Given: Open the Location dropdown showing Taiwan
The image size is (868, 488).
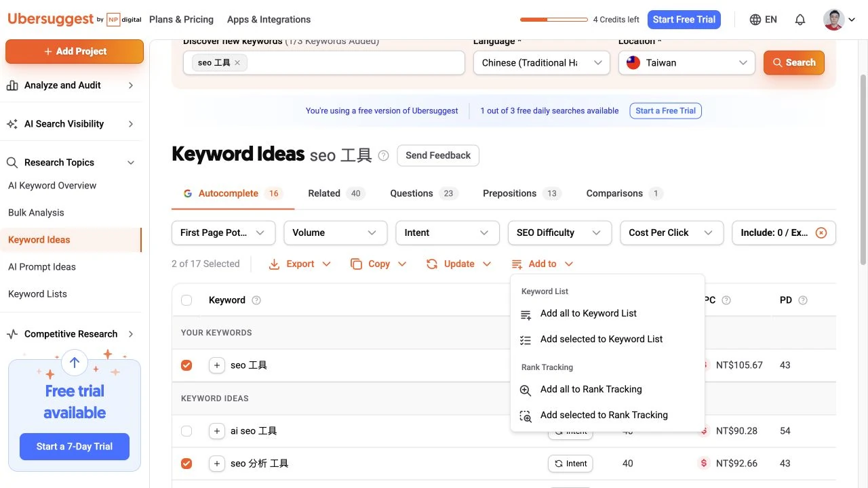Looking at the screenshot, I should [686, 63].
